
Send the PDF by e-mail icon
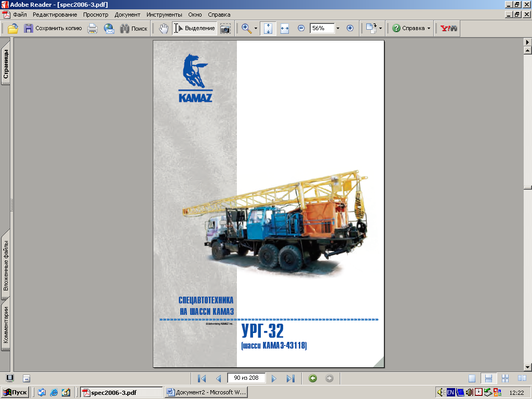(109, 29)
